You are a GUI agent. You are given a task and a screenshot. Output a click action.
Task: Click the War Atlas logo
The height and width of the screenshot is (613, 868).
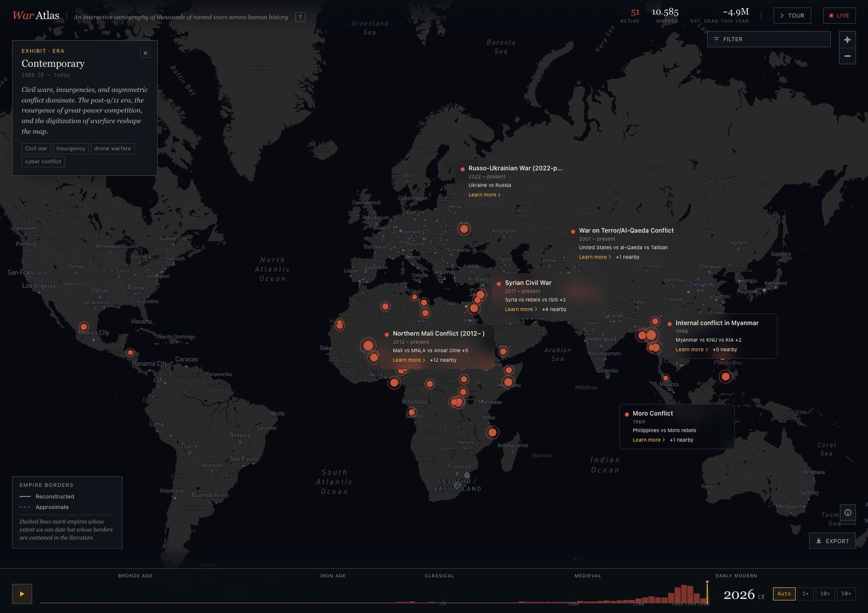tap(36, 15)
